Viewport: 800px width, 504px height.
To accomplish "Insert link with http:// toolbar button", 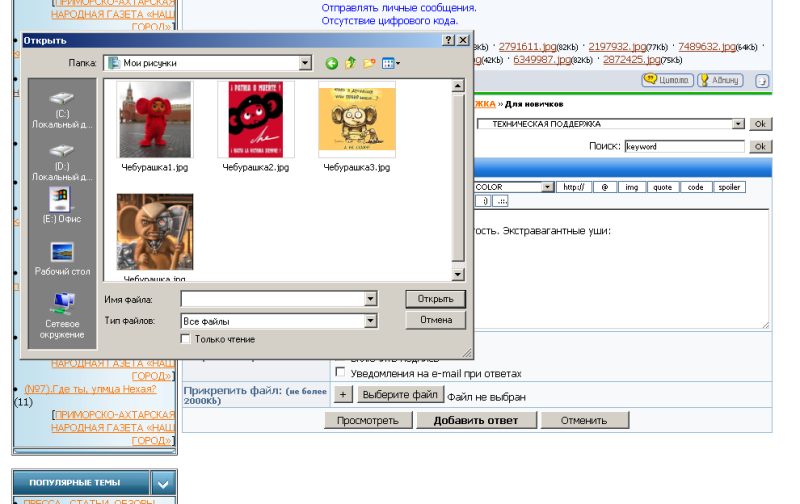I will [574, 187].
